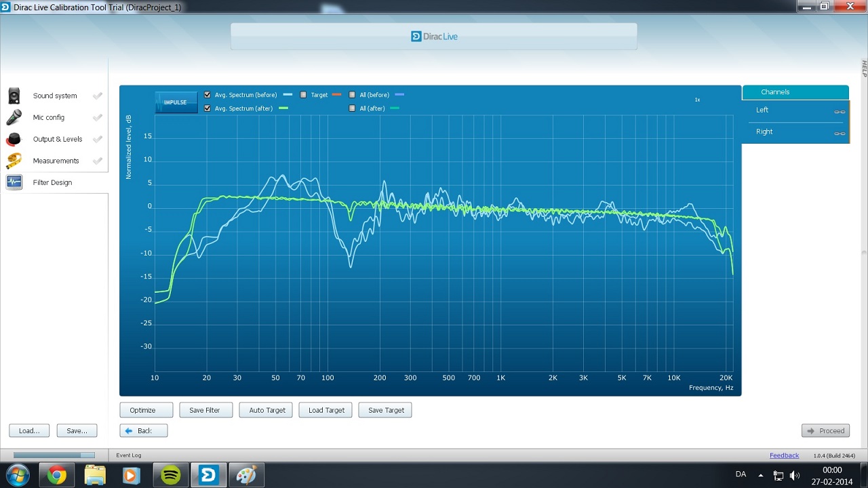Open the Mic config microphone icon
Image resolution: width=868 pixels, height=488 pixels.
click(x=14, y=117)
